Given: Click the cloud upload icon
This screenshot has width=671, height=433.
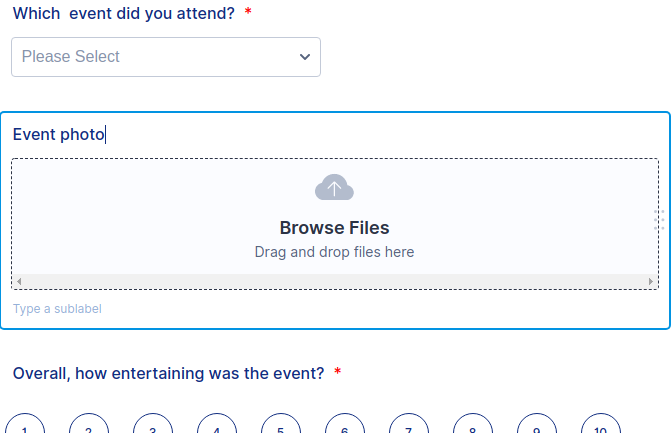Looking at the screenshot, I should coord(334,188).
